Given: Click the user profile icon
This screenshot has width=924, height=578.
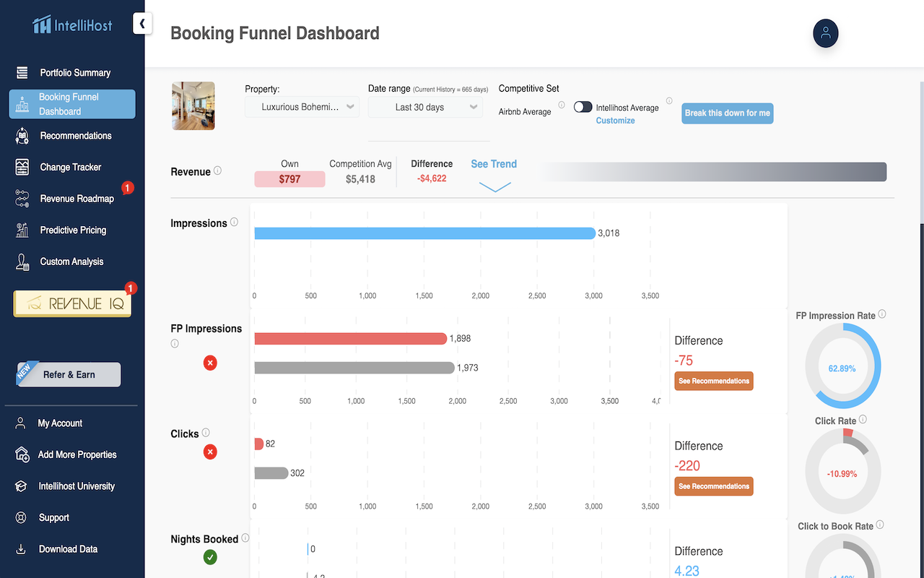Looking at the screenshot, I should click(825, 33).
